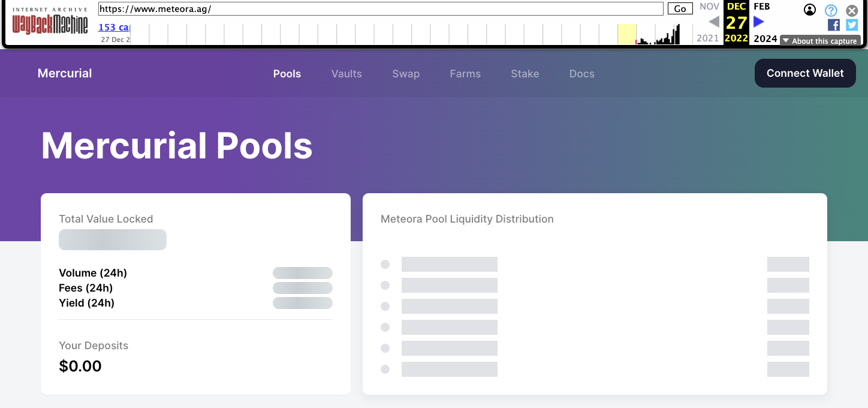868x408 pixels.
Task: Click the Total Value Locked label
Action: pos(106,219)
